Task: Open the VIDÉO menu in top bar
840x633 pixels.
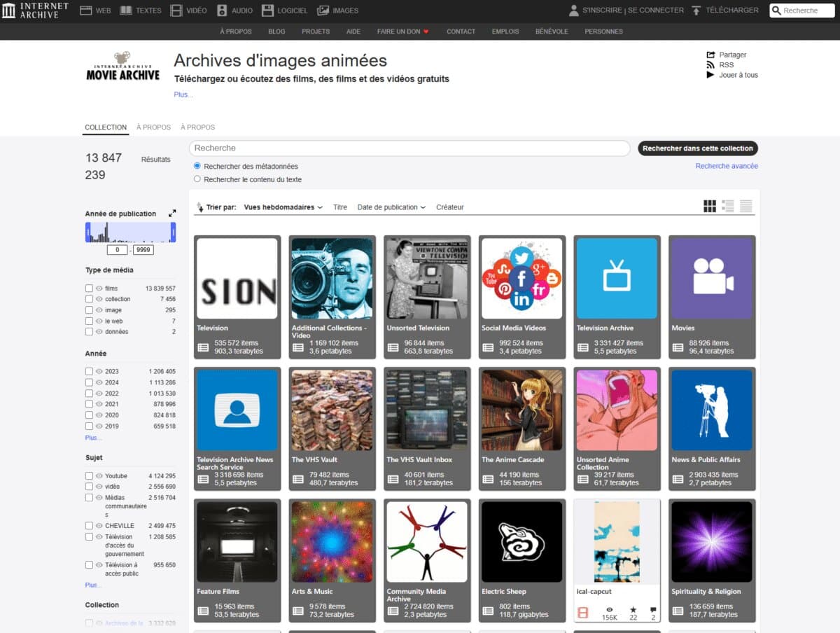Action: tap(188, 11)
